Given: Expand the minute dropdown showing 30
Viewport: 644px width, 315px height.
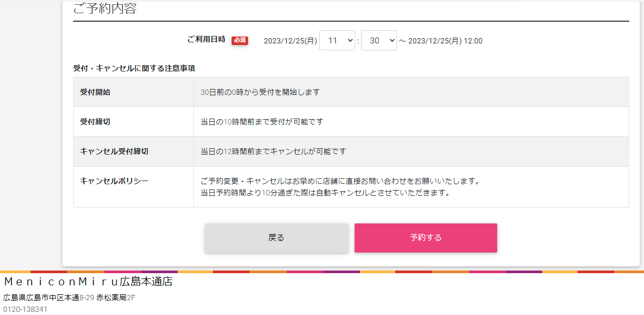Looking at the screenshot, I should (x=378, y=40).
